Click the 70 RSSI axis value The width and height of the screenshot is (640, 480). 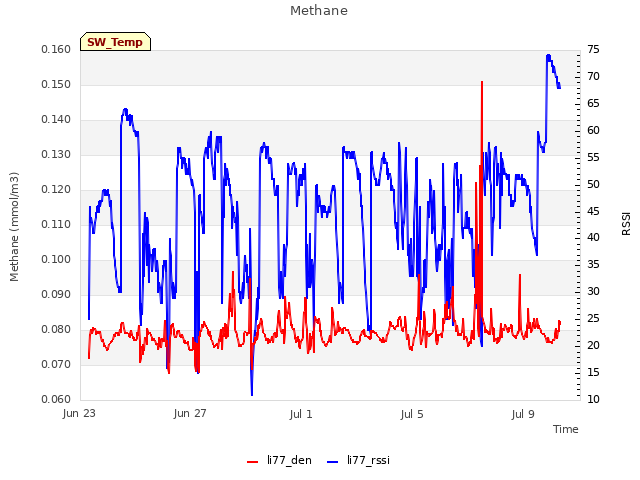tap(593, 76)
